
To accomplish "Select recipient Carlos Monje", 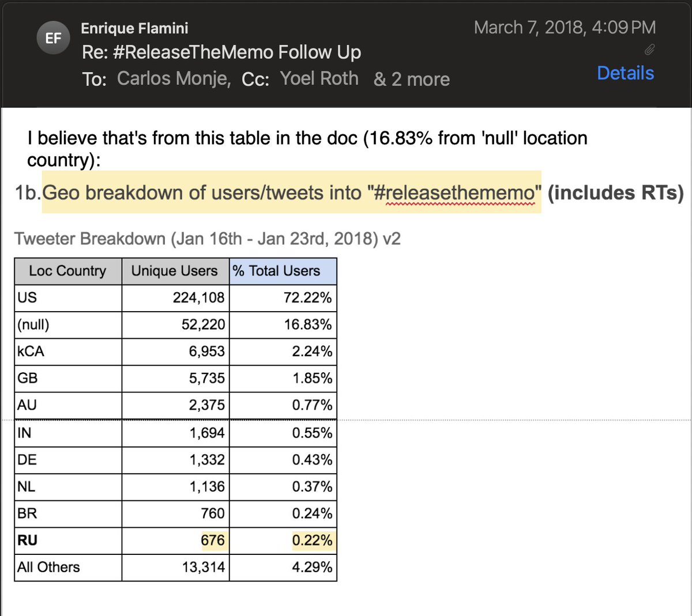I will [x=174, y=78].
